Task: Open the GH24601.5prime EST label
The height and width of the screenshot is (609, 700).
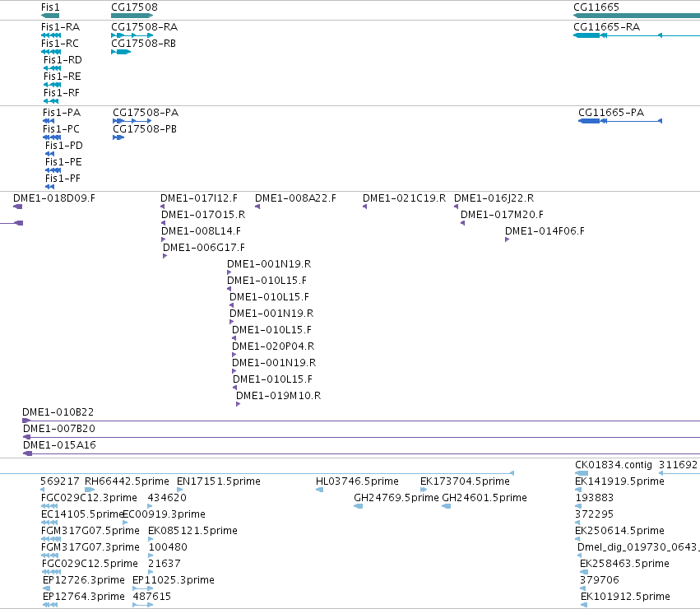Action: pos(484,498)
